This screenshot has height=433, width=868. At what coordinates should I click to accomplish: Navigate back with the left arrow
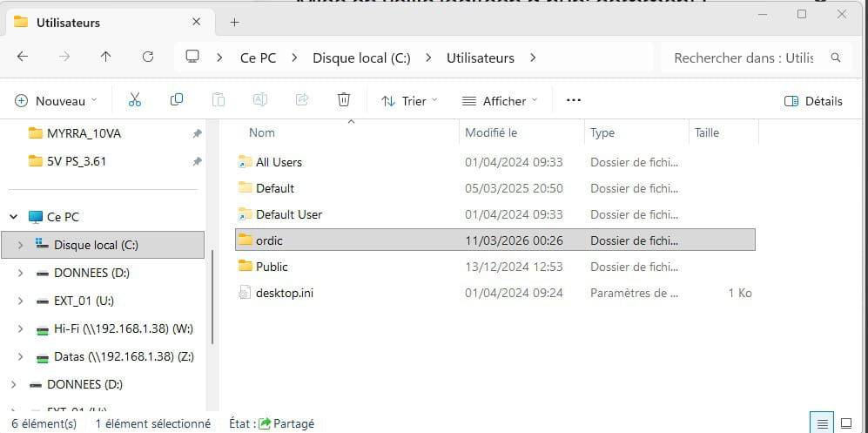click(23, 58)
